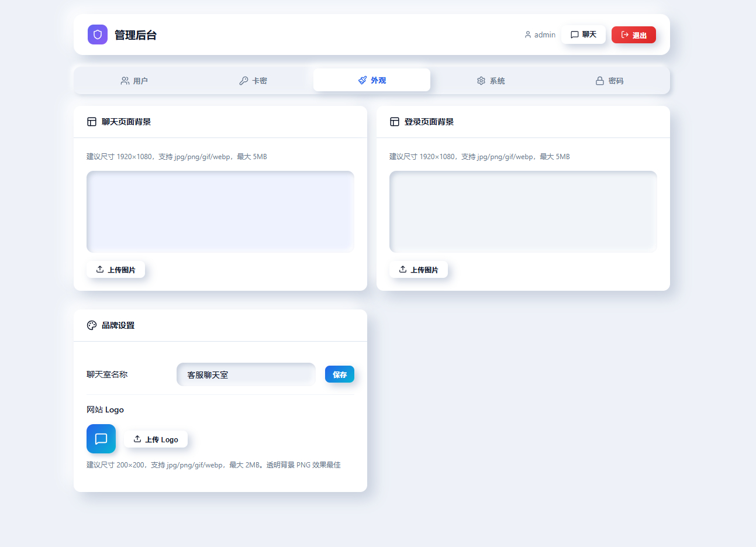This screenshot has height=547, width=756.
Task: Click the 聊天页面背景 heading
Action: click(x=126, y=122)
